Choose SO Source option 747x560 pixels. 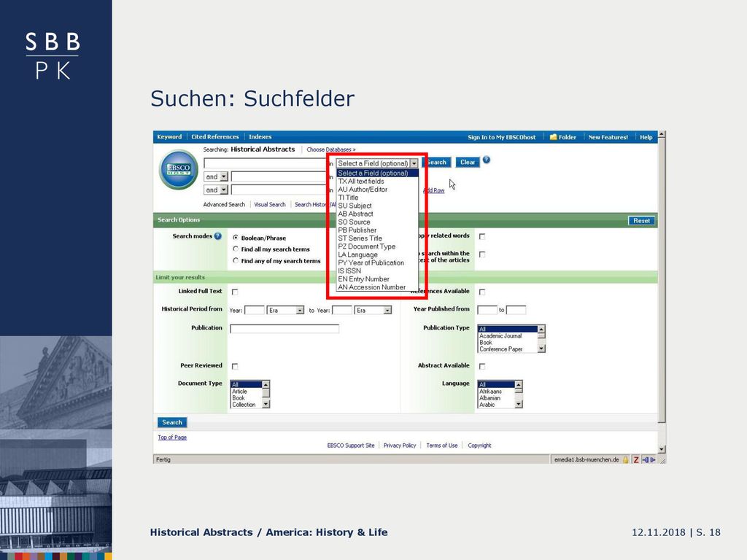pyautogui.click(x=377, y=222)
